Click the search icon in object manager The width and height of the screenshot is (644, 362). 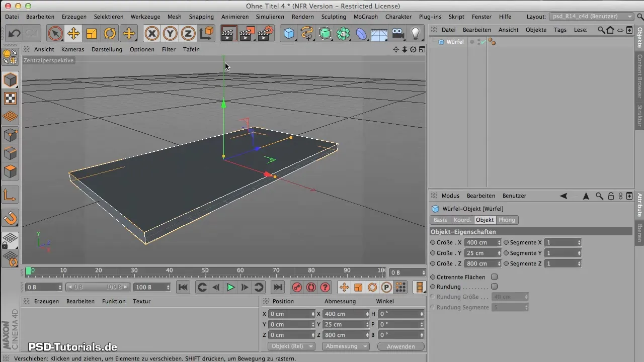click(601, 30)
